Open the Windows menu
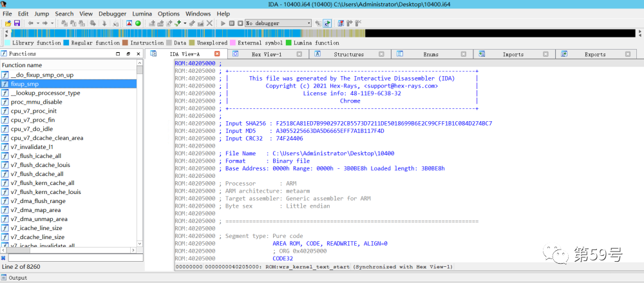This screenshot has height=283, width=644. point(198,14)
